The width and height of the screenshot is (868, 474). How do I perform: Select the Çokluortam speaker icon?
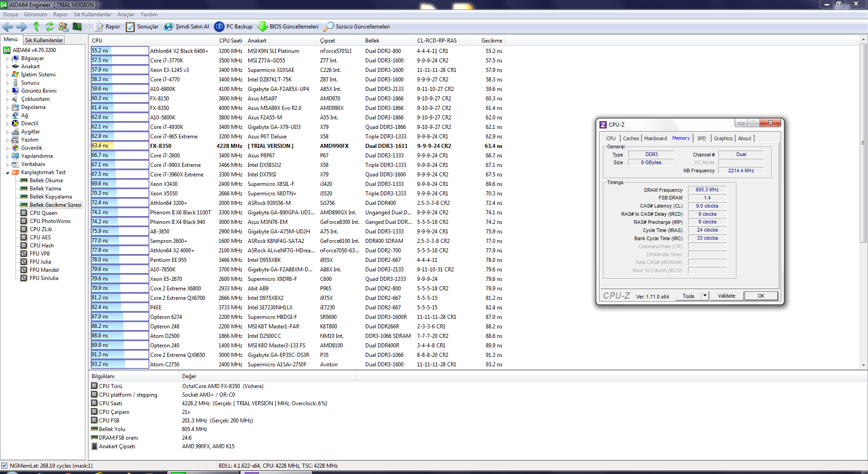[15, 99]
